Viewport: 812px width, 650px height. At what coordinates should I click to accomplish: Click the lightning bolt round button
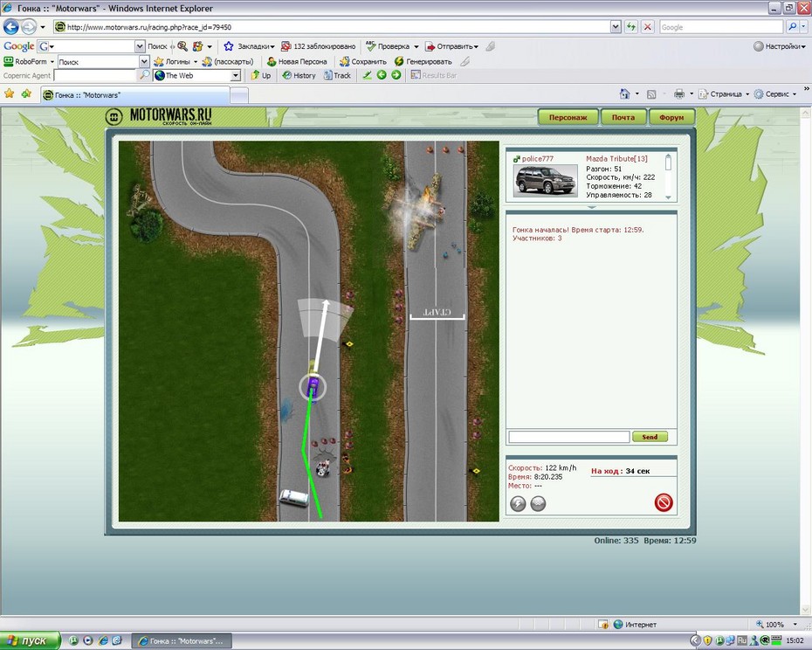518,503
